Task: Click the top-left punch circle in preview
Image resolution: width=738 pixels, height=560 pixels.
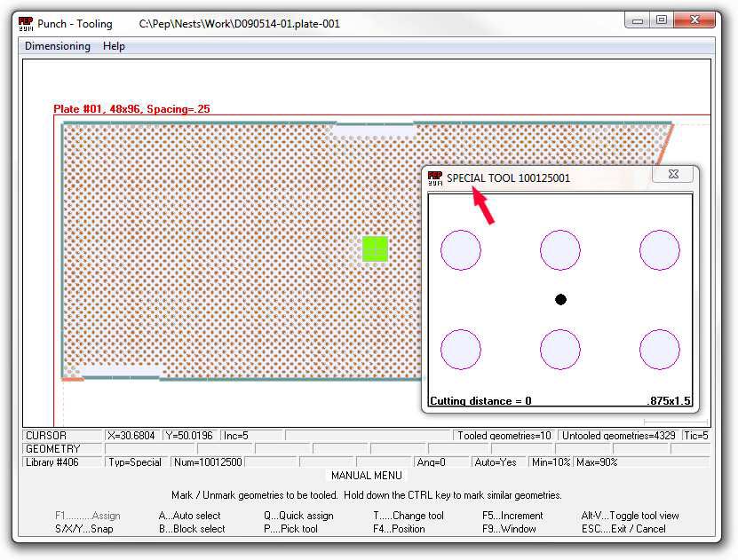Action: 461,249
